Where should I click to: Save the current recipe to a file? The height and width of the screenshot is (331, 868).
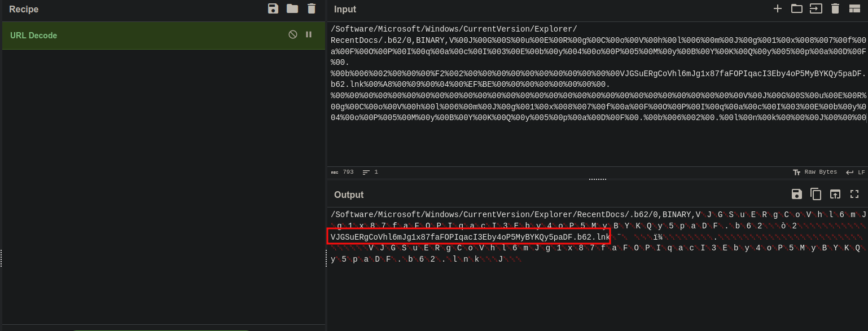click(273, 8)
